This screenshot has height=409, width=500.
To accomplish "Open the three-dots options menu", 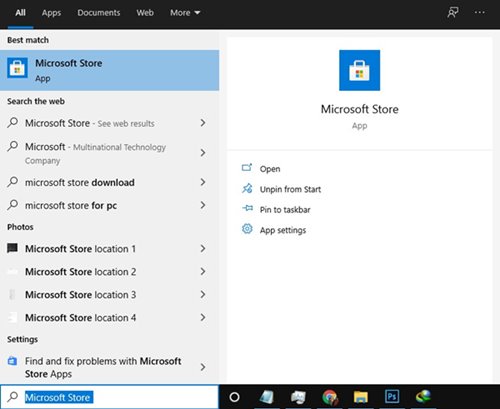I will point(480,12).
